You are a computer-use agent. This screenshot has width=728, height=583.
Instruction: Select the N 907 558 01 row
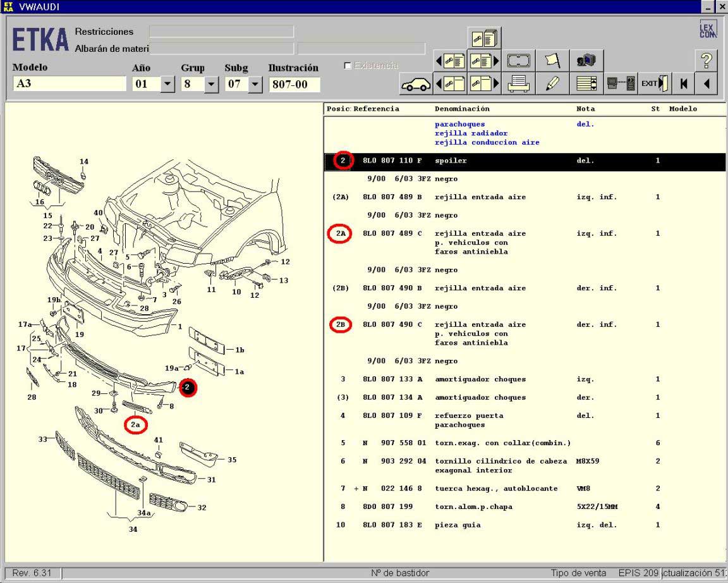coord(525,443)
